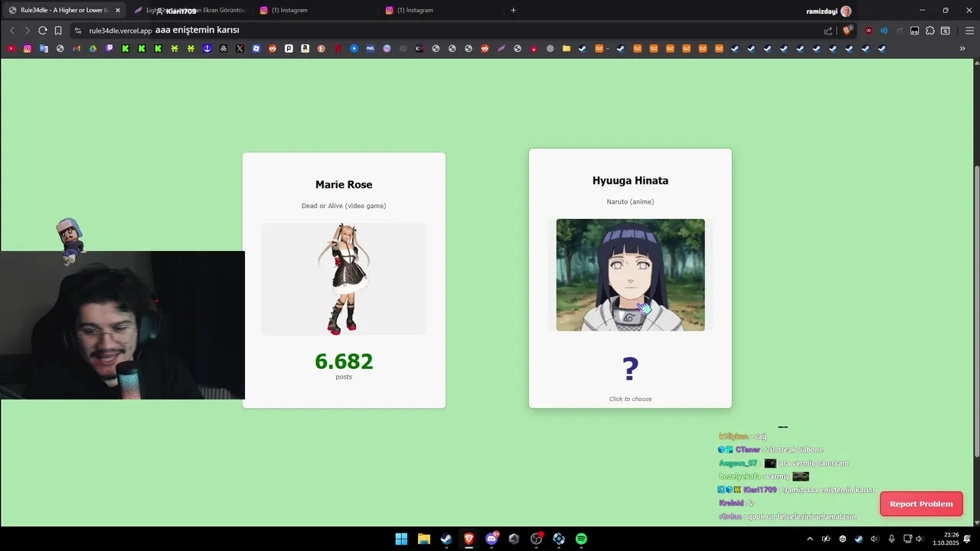Open the yellow folder bookmark
The height and width of the screenshot is (551, 980).
pyautogui.click(x=567, y=48)
